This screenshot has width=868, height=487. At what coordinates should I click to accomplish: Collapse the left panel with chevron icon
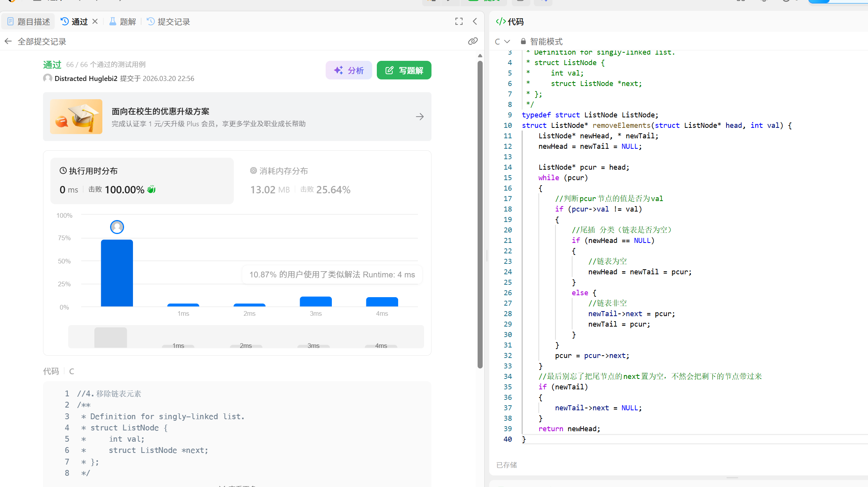(475, 22)
